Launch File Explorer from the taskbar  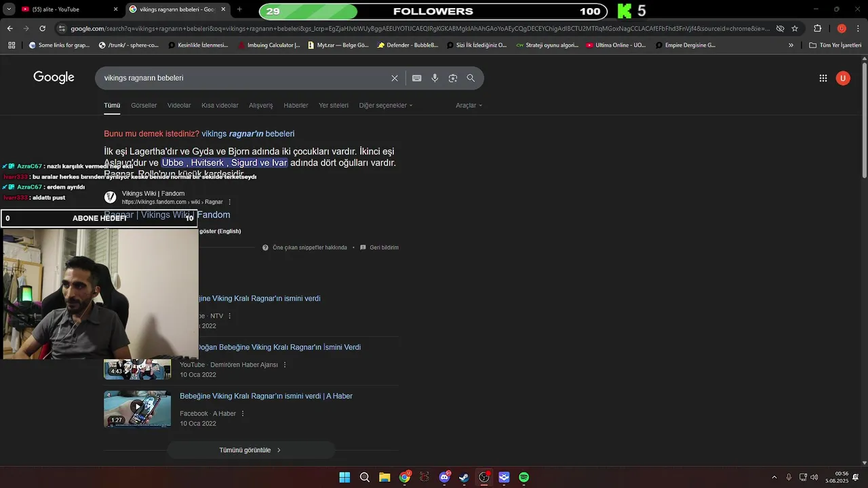pyautogui.click(x=384, y=477)
